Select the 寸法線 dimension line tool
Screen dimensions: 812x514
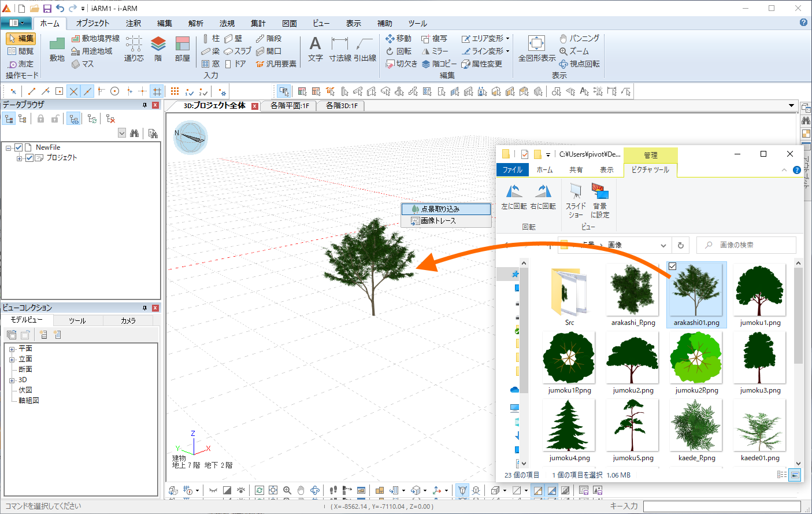pyautogui.click(x=340, y=45)
